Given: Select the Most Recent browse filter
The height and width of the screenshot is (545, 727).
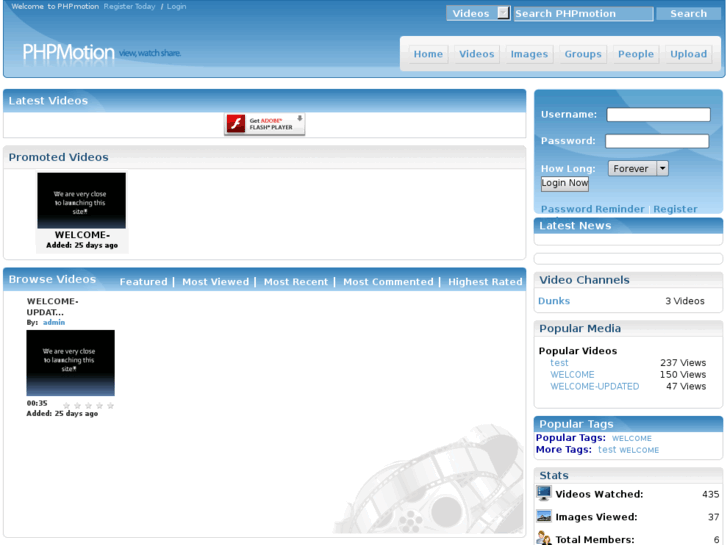Looking at the screenshot, I should [x=295, y=282].
